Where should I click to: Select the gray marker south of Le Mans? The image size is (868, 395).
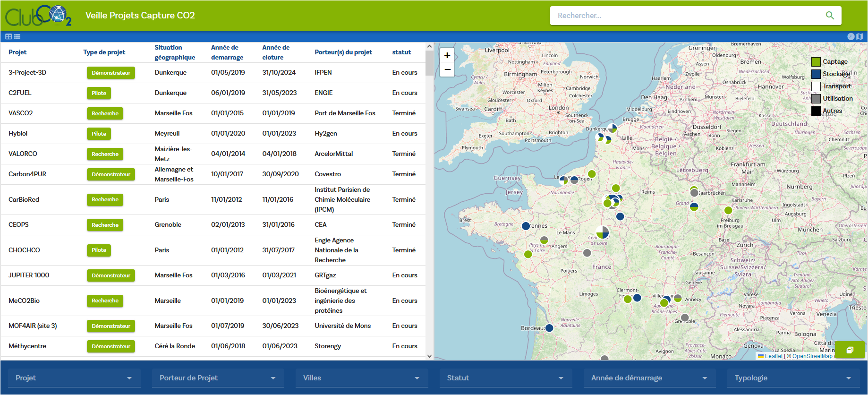point(587,253)
